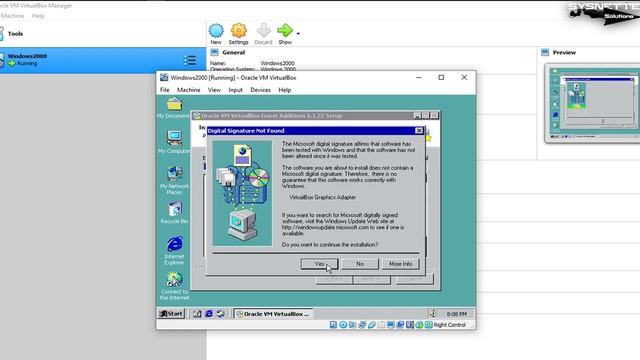Screen dimensions: 640x360
Task: Click the Oracle VM VirtualBox taskbar button
Action: pyautogui.click(x=273, y=314)
